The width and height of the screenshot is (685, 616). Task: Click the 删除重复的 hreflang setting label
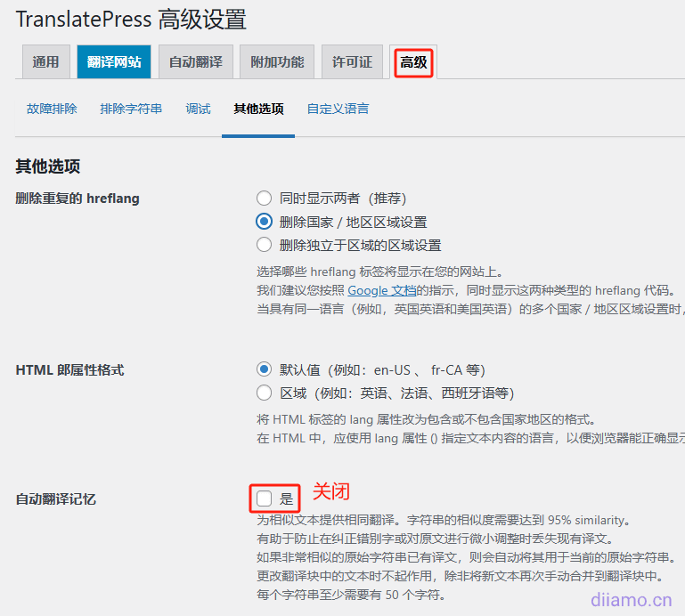pyautogui.click(x=77, y=199)
